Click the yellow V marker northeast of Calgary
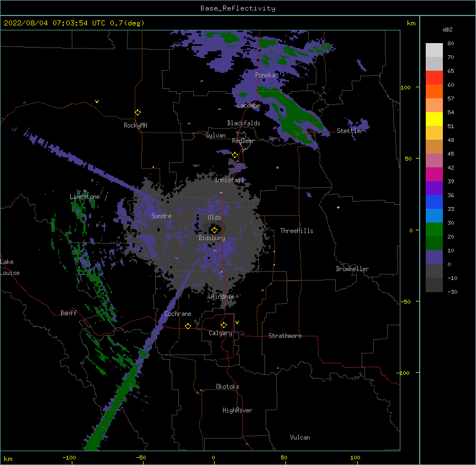The height and width of the screenshot is (465, 476). (x=237, y=323)
